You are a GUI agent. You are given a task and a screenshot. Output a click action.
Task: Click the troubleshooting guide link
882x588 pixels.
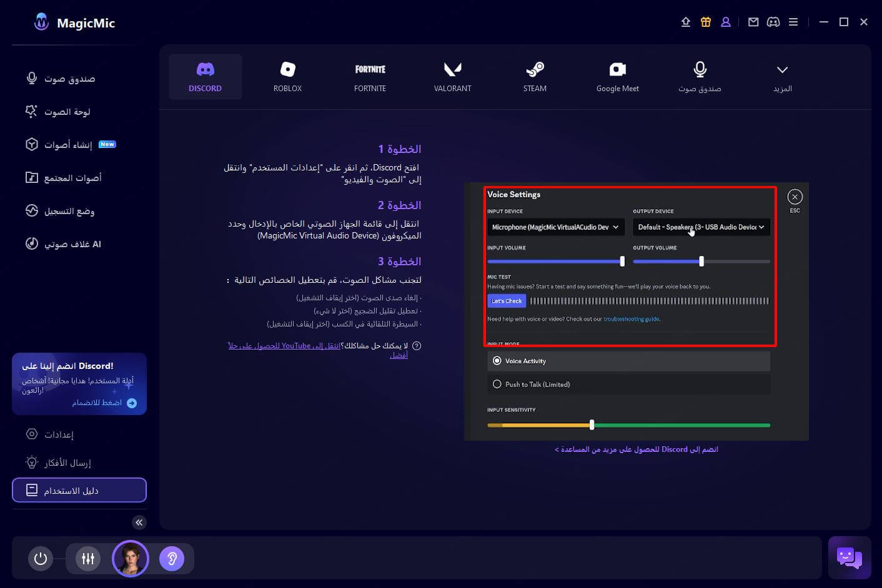coord(631,319)
